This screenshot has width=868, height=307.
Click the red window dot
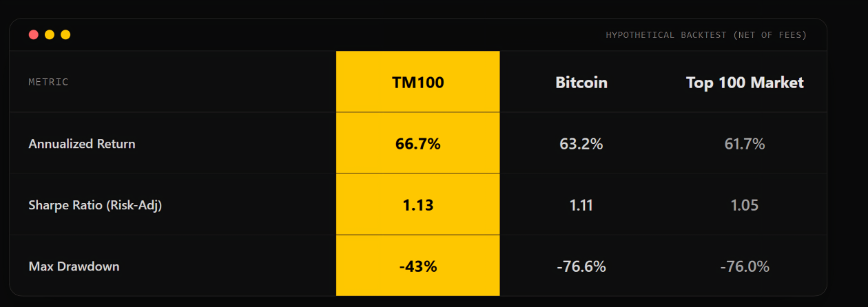tap(33, 34)
